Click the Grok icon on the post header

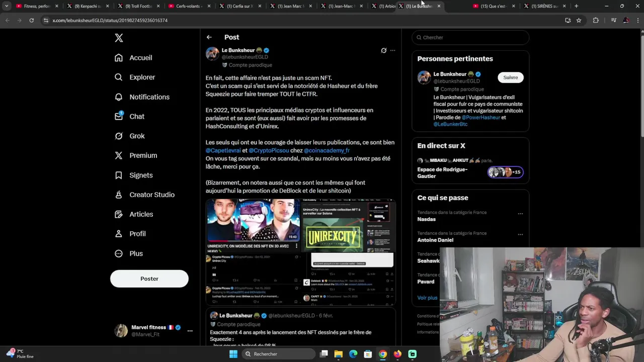(383, 50)
